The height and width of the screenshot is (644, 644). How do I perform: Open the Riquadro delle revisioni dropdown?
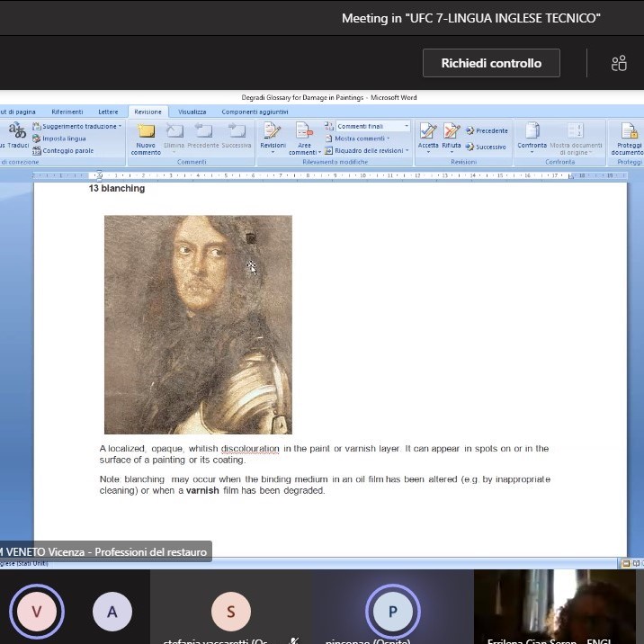click(x=367, y=151)
